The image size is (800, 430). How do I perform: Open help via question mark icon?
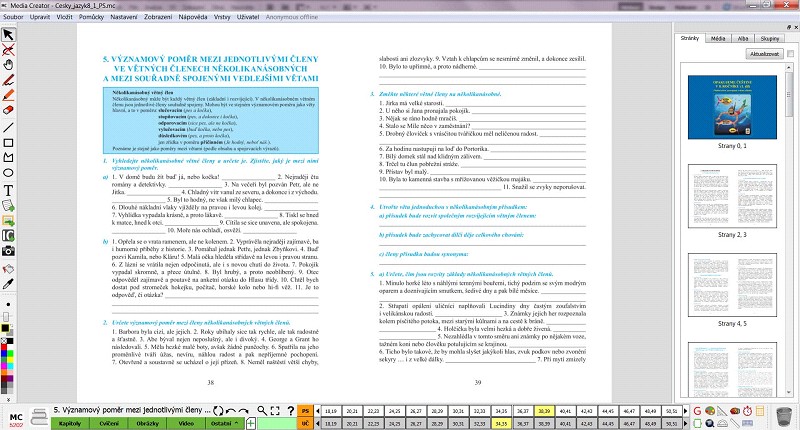click(290, 411)
